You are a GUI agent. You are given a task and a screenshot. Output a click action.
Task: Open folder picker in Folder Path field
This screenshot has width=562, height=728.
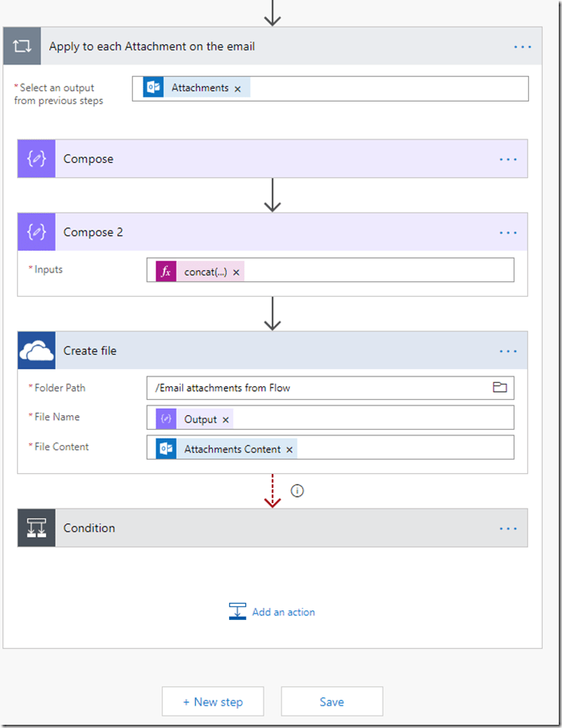pos(500,388)
